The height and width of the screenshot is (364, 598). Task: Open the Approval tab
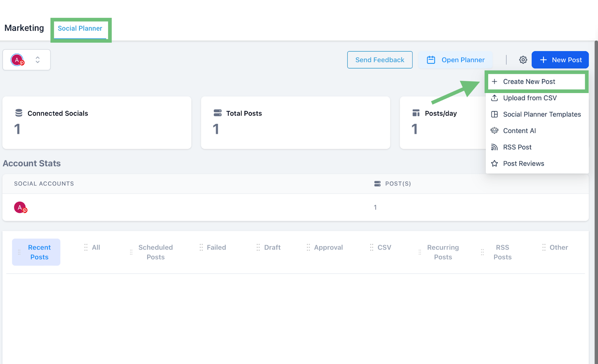pos(329,247)
